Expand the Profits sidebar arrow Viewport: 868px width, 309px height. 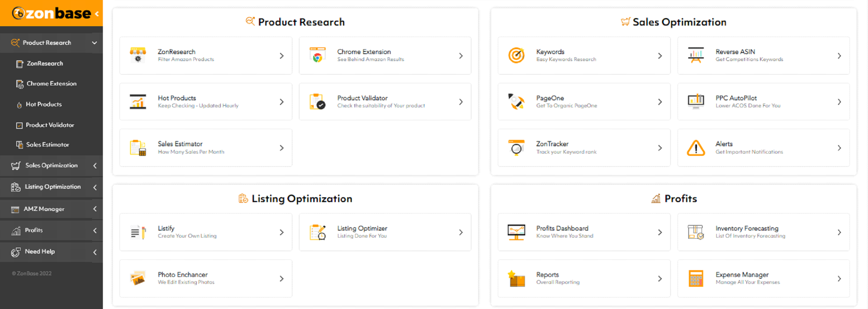(95, 231)
